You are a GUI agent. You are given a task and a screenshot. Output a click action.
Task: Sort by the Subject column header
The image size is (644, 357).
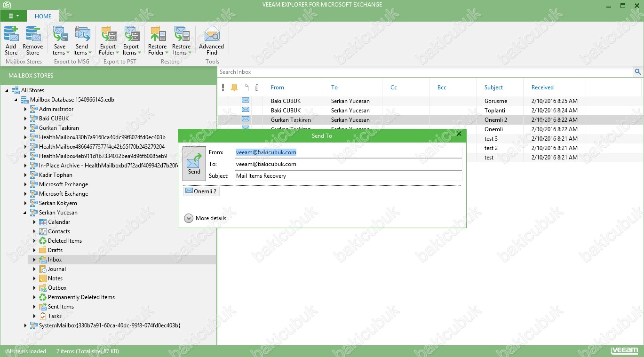coord(493,87)
